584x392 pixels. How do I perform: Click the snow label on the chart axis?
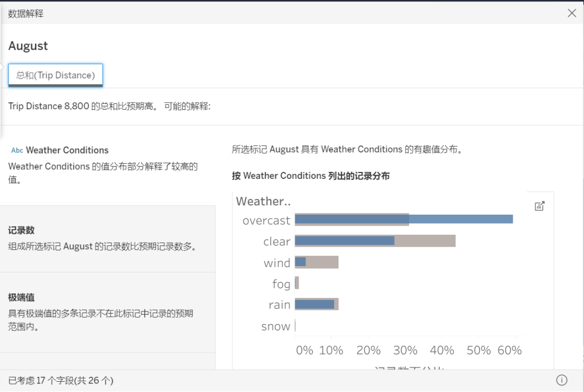pyautogui.click(x=276, y=326)
